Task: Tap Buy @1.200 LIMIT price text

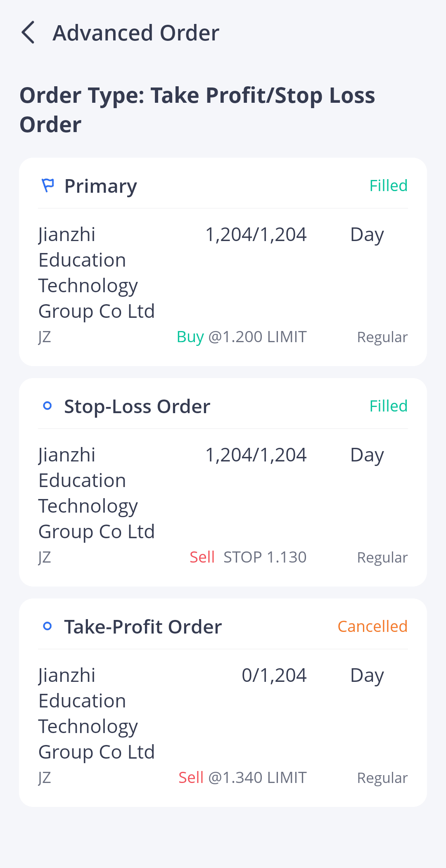Action: (242, 337)
